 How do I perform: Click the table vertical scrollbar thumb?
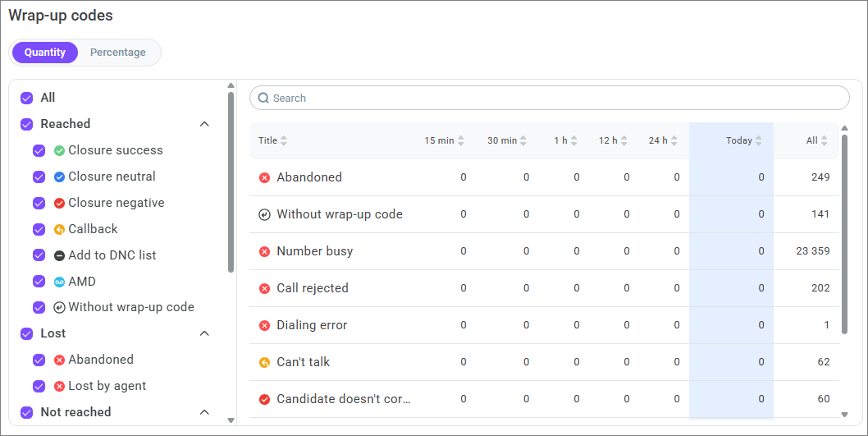pyautogui.click(x=844, y=234)
